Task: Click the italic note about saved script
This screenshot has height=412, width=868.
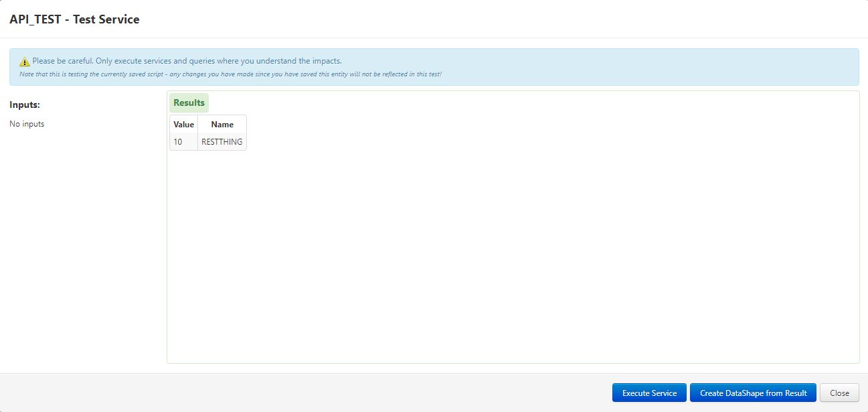Action: click(x=230, y=74)
